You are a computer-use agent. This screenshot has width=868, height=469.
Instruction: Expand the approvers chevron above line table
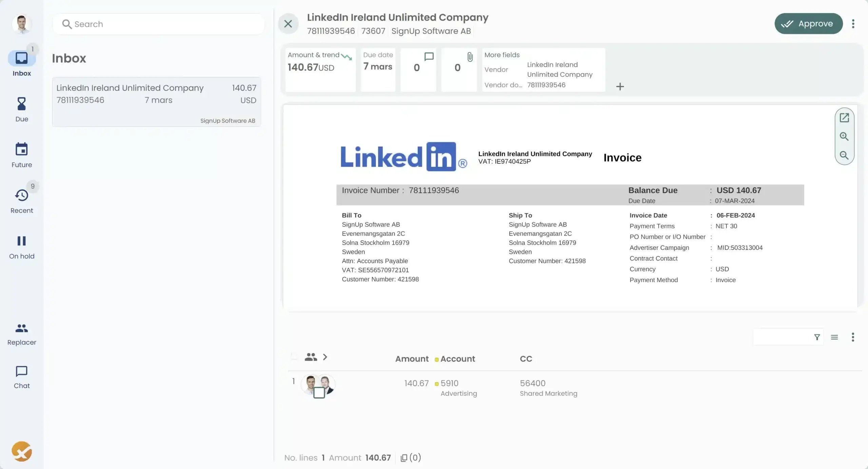point(325,357)
